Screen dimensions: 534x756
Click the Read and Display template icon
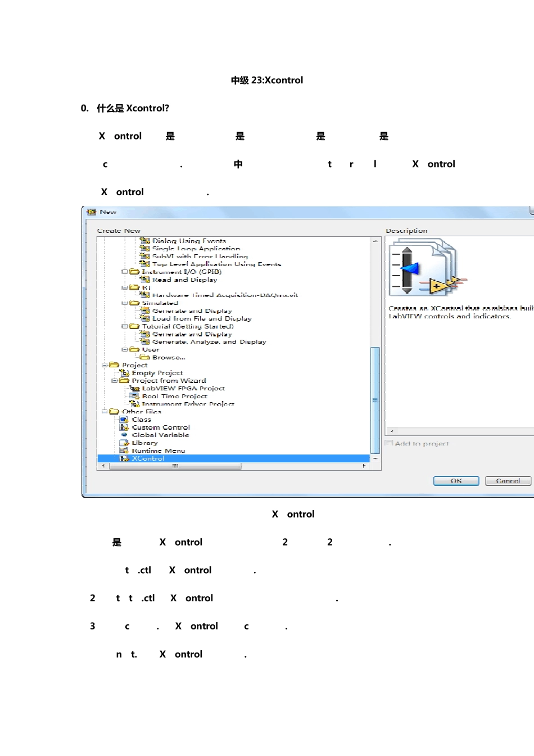pos(145,280)
